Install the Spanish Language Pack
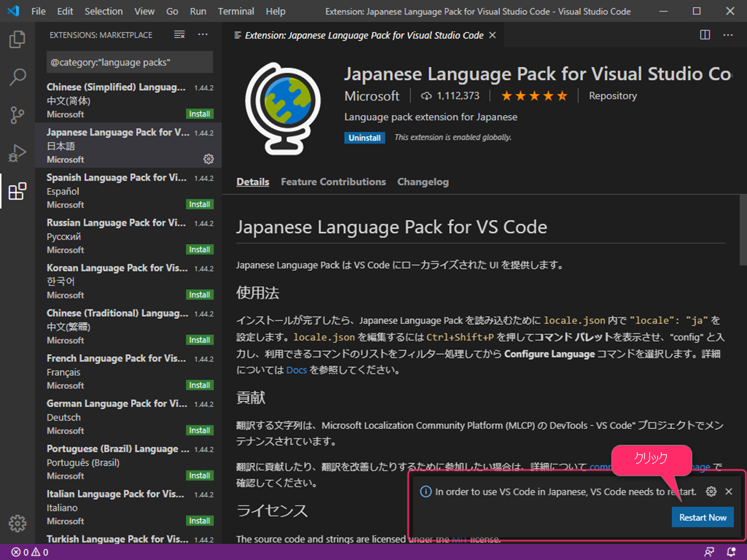 pos(200,205)
